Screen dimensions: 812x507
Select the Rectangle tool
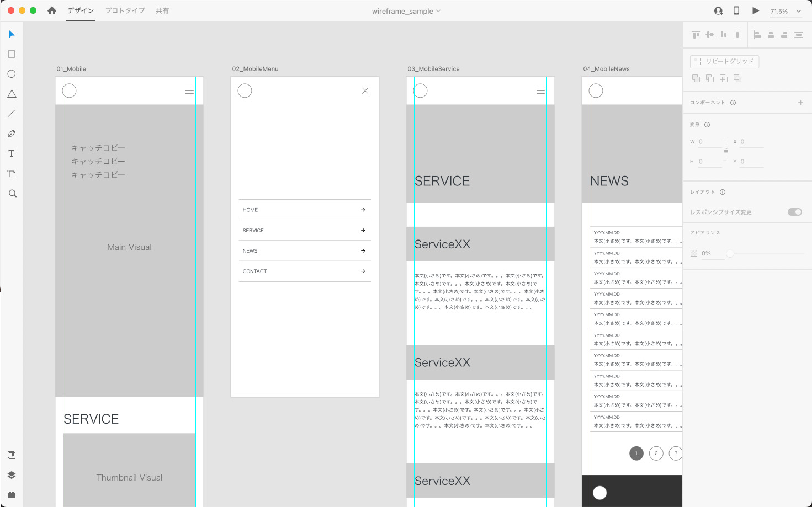(12, 54)
